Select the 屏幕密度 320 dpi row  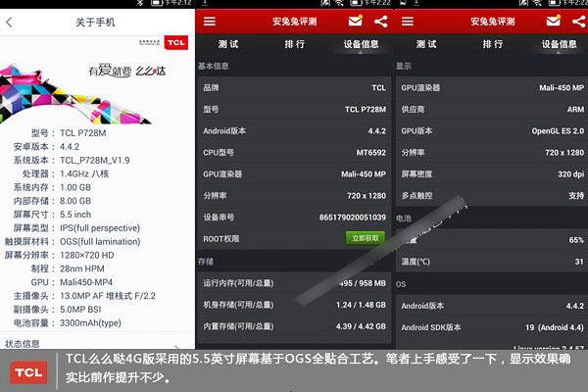[x=492, y=174]
